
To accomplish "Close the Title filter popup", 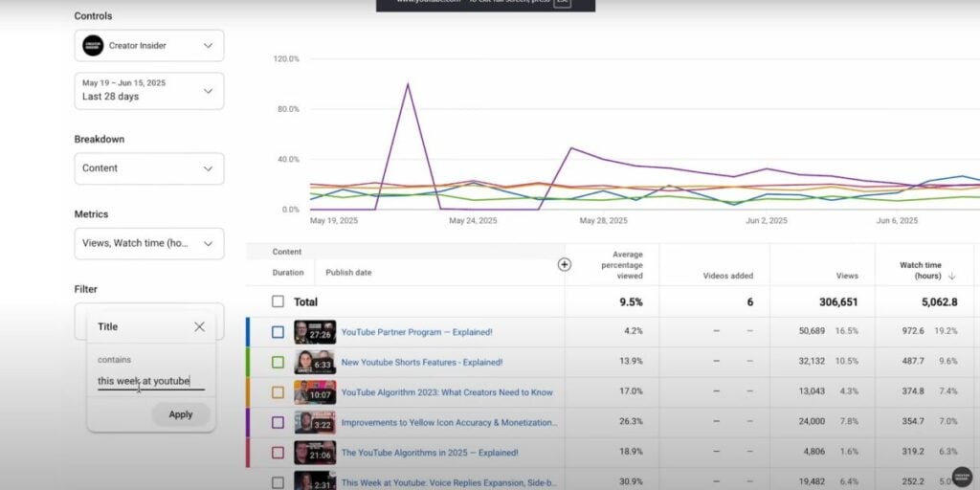I will 199,327.
